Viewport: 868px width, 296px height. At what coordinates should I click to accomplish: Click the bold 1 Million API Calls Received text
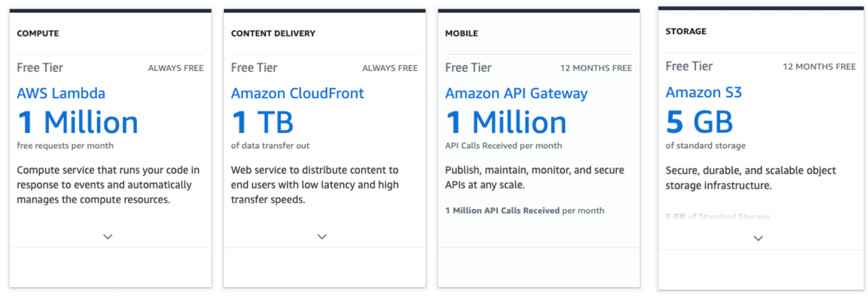502,211
